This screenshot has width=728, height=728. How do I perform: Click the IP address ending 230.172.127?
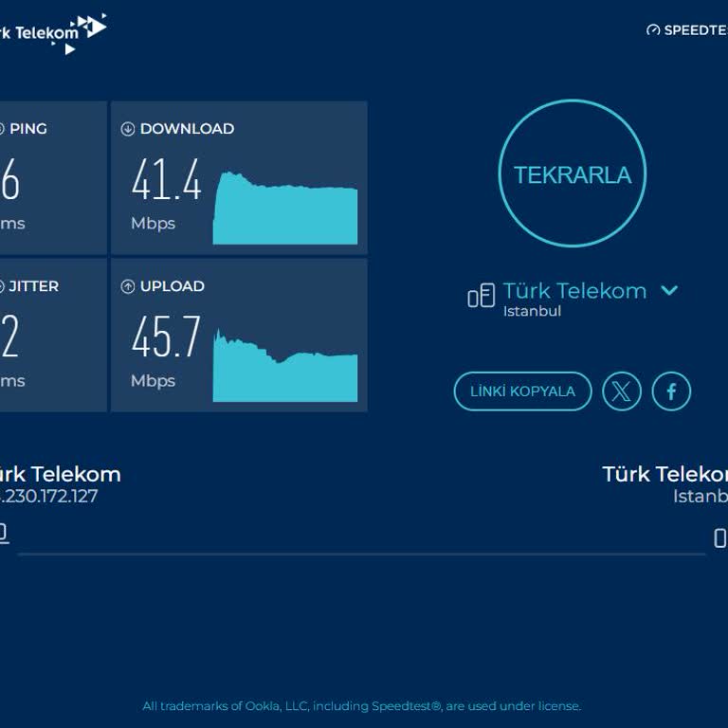48,496
